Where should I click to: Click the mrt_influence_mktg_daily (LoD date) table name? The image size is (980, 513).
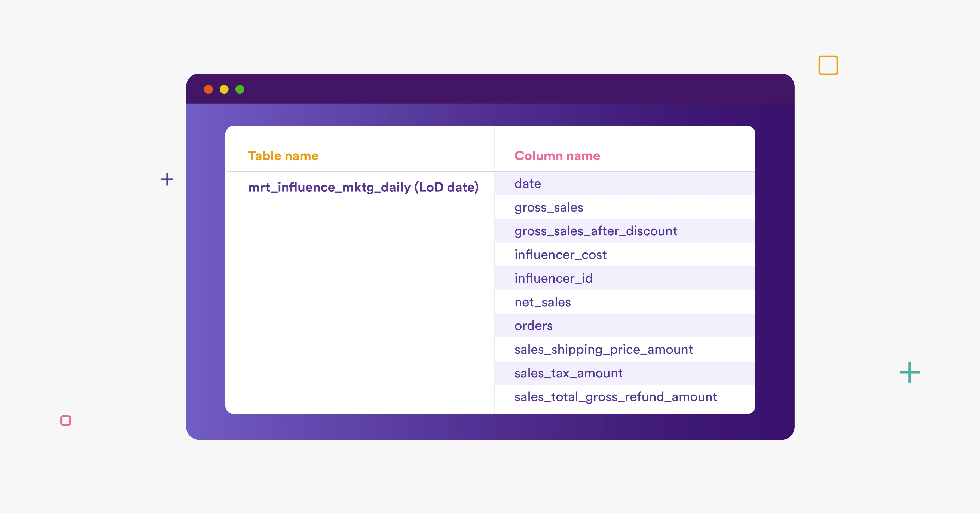coord(363,187)
